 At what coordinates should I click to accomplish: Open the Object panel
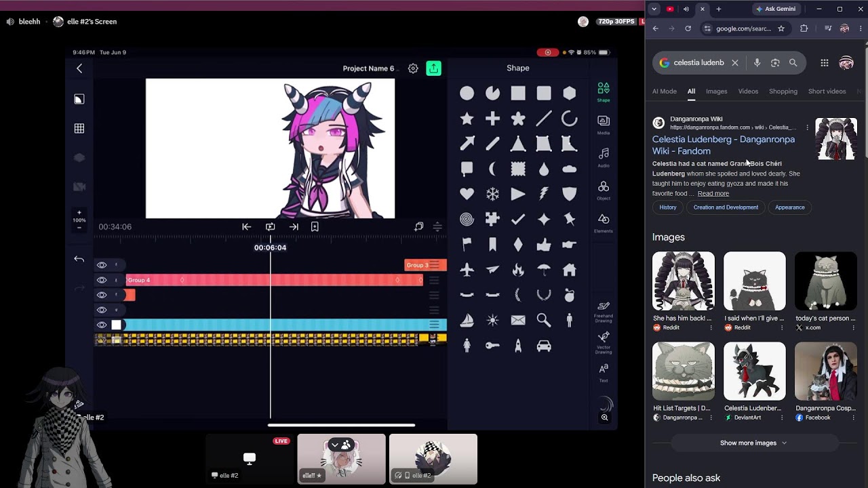pos(604,190)
